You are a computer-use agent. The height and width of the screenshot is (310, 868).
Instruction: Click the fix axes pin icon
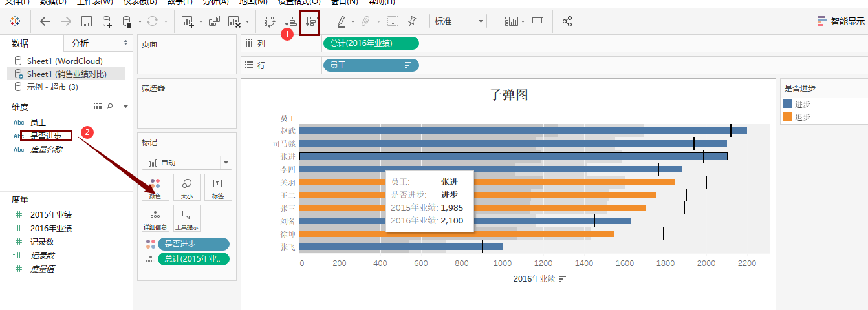[412, 21]
